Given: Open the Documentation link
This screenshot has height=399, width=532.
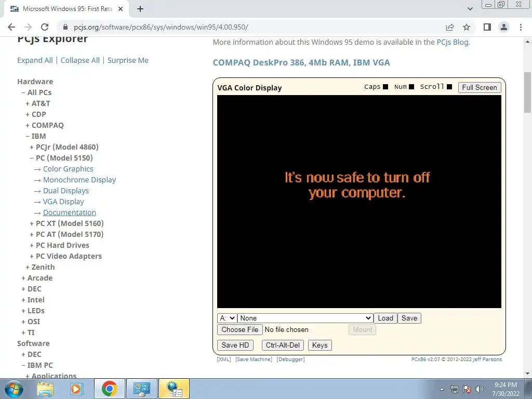Looking at the screenshot, I should 70,212.
